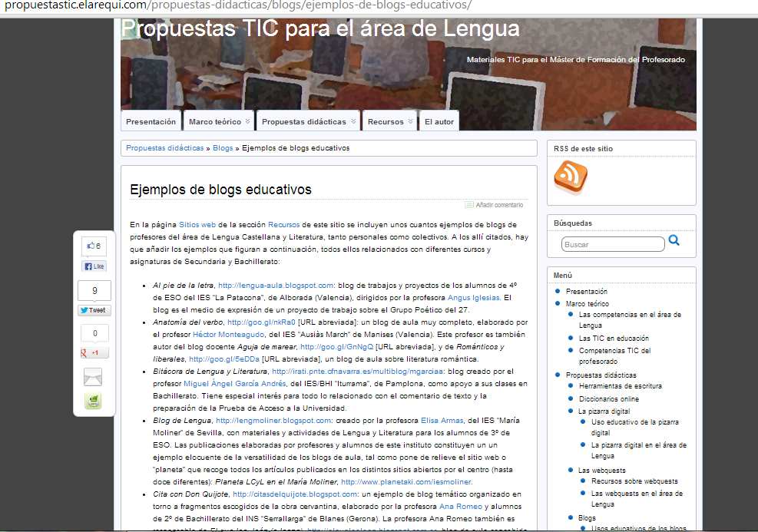Click the tweet count box showing 9

coord(94,290)
